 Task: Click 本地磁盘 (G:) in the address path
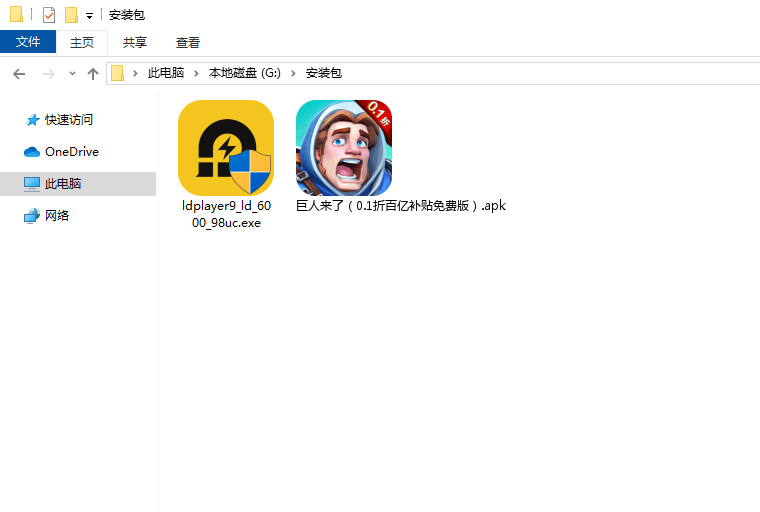pyautogui.click(x=245, y=74)
